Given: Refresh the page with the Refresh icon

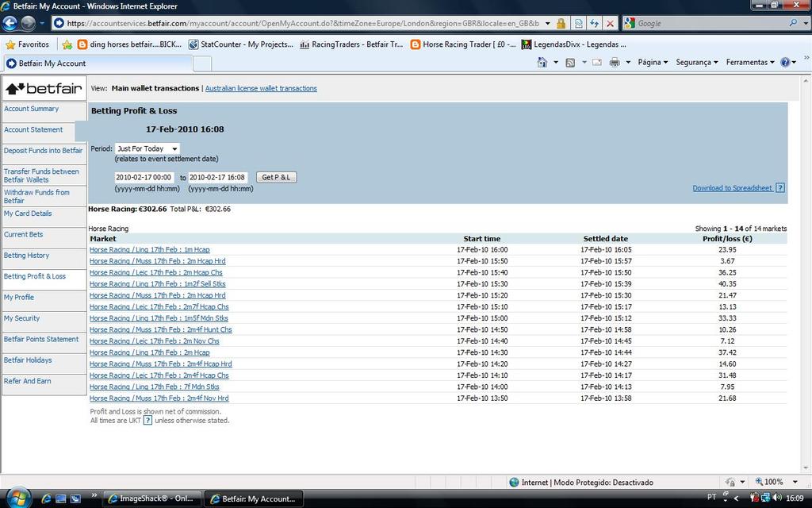Looking at the screenshot, I should point(594,23).
